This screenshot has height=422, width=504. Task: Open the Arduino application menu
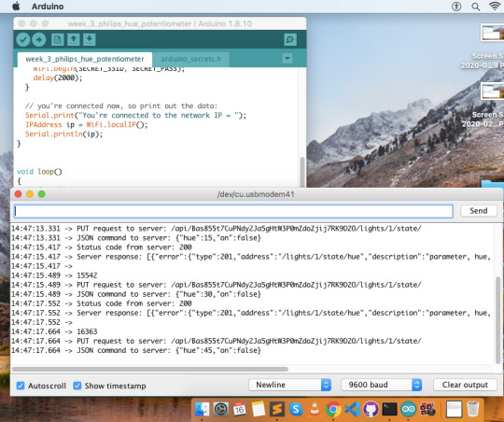pyautogui.click(x=48, y=7)
